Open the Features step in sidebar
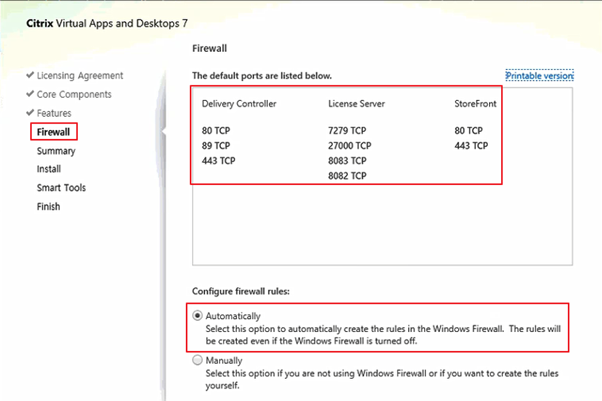Image resolution: width=602 pixels, height=401 pixels. point(54,113)
